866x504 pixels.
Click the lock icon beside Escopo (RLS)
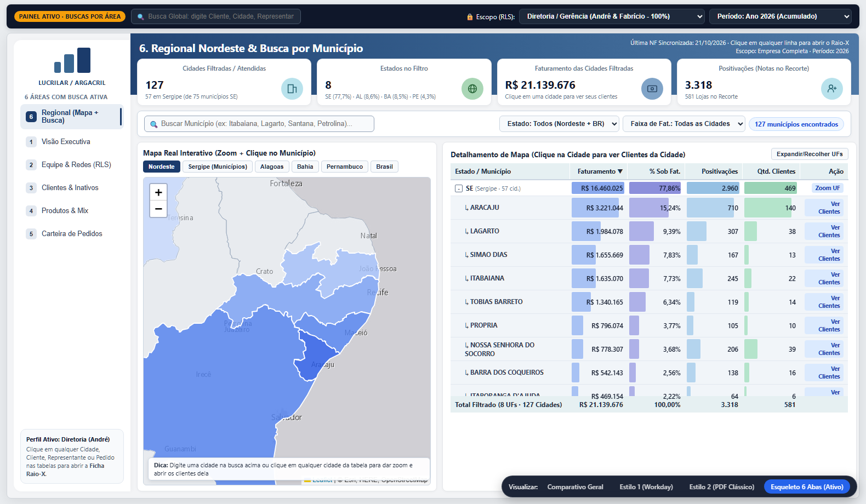point(470,17)
